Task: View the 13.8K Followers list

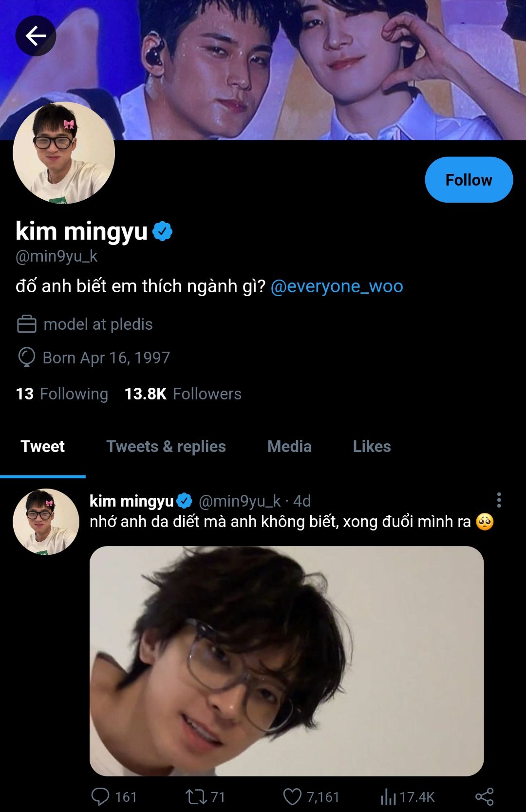Action: 183,394
